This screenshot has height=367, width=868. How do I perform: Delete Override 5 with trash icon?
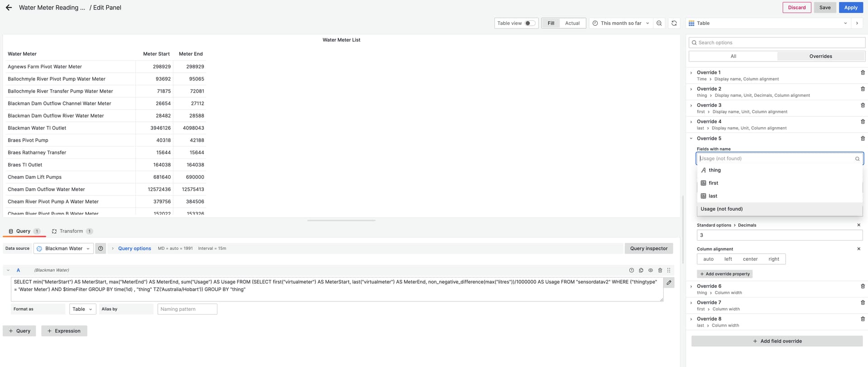[863, 138]
